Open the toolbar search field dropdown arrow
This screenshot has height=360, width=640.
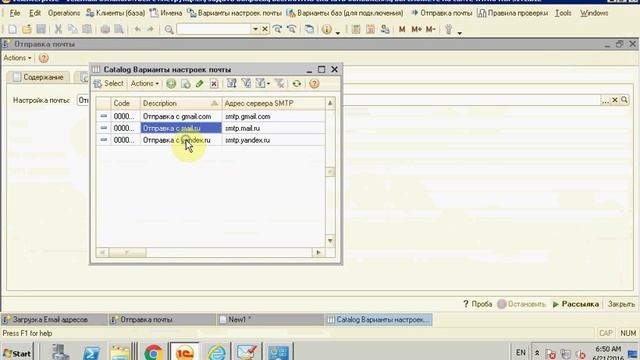click(x=256, y=29)
